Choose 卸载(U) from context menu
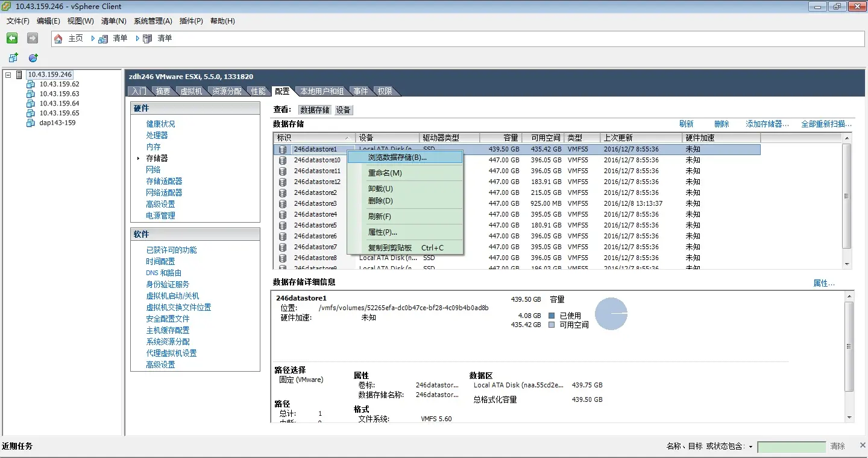 pos(405,189)
